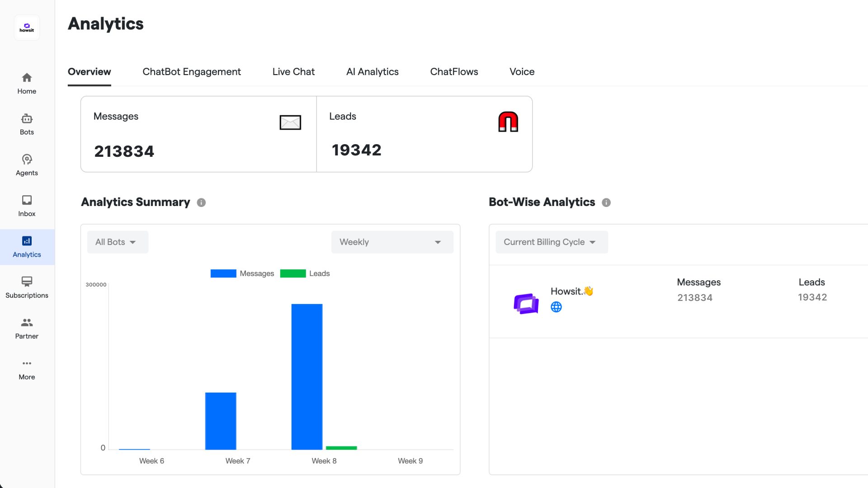Click the envelope icon in Messages card
Screen dimensions: 868x488
pyautogui.click(x=290, y=122)
